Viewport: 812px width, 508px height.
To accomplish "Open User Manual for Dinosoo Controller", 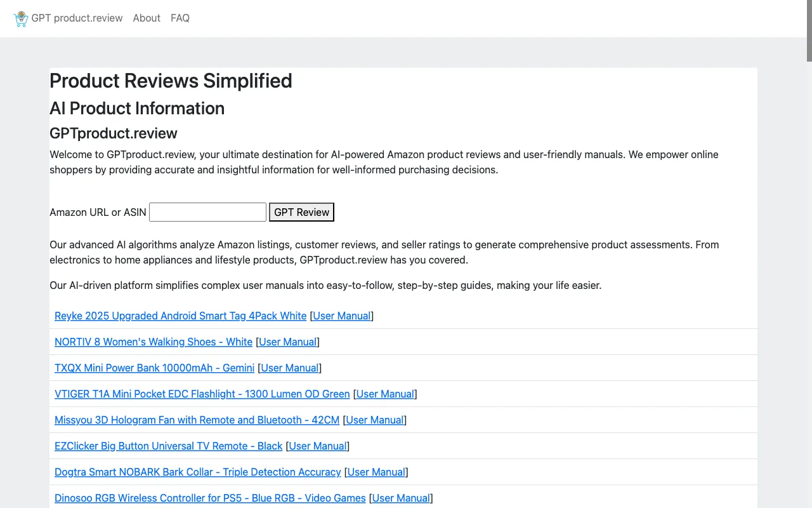I will [x=401, y=498].
